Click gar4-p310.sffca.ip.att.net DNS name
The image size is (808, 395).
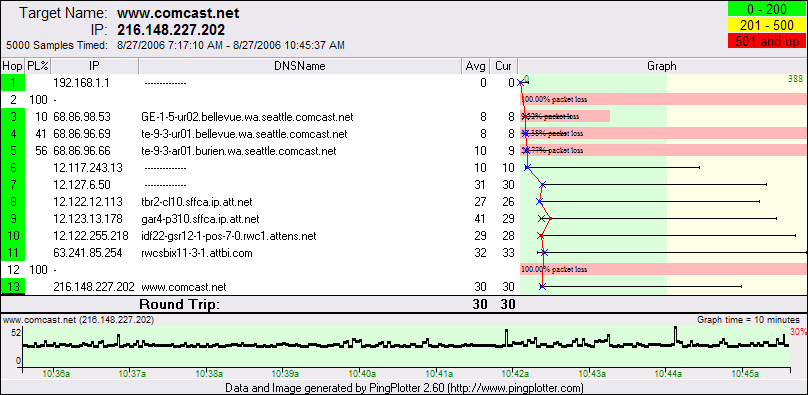(200, 219)
